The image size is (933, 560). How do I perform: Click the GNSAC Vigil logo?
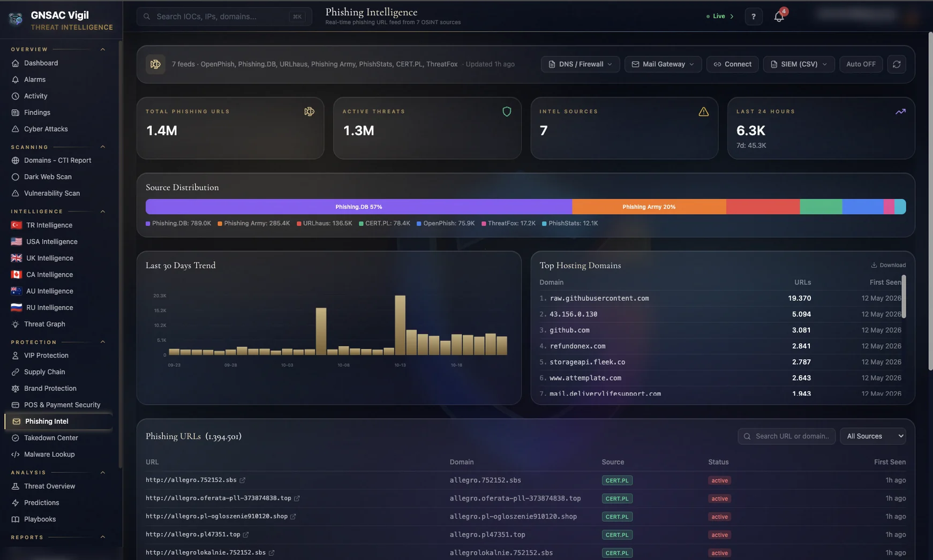pos(16,19)
